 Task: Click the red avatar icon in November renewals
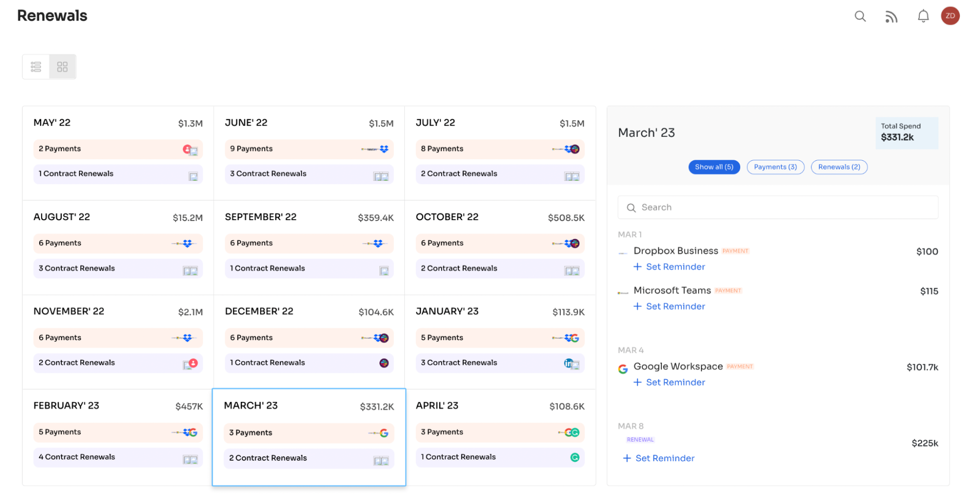[x=193, y=363]
